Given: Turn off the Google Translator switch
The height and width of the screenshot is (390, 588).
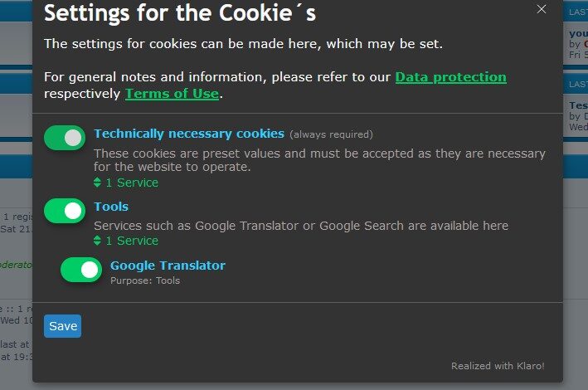Looking at the screenshot, I should click(81, 270).
